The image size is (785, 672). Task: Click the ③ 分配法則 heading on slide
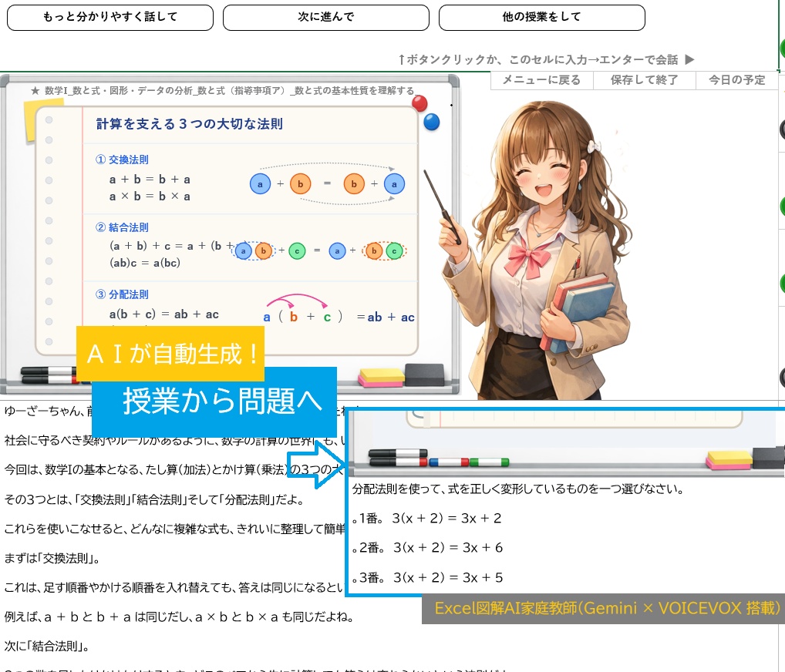[122, 294]
